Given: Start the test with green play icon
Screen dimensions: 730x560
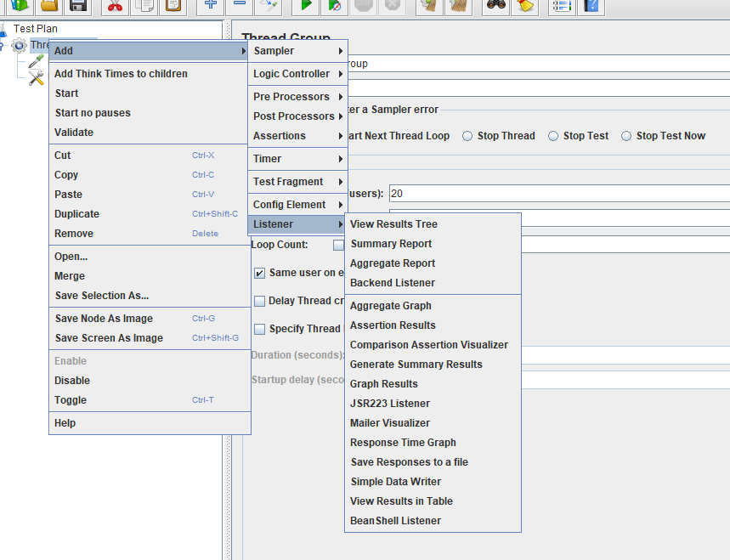Looking at the screenshot, I should (x=306, y=6).
